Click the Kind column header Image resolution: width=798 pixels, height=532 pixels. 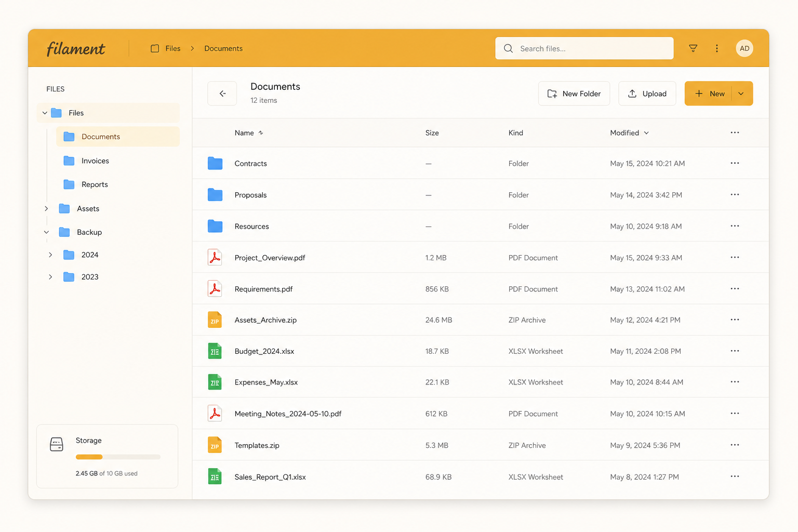[x=515, y=133]
